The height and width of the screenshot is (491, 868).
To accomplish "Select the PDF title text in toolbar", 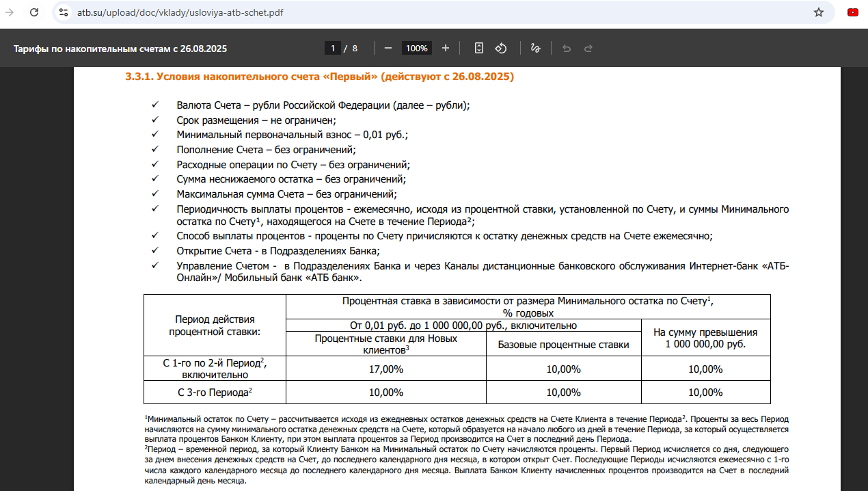I will tap(120, 49).
